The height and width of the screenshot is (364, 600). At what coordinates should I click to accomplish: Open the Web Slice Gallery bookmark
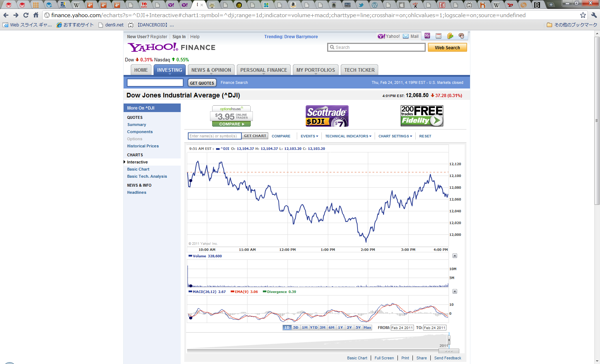pyautogui.click(x=27, y=25)
